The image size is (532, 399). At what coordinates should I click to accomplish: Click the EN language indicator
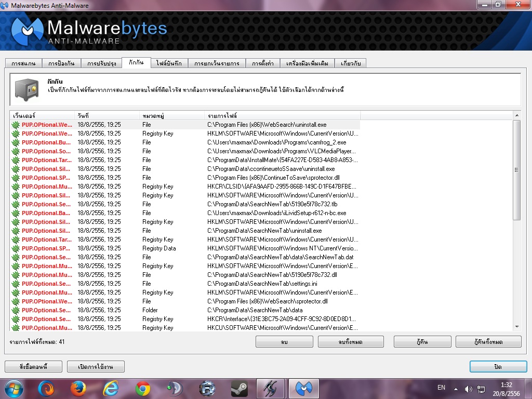point(442,388)
